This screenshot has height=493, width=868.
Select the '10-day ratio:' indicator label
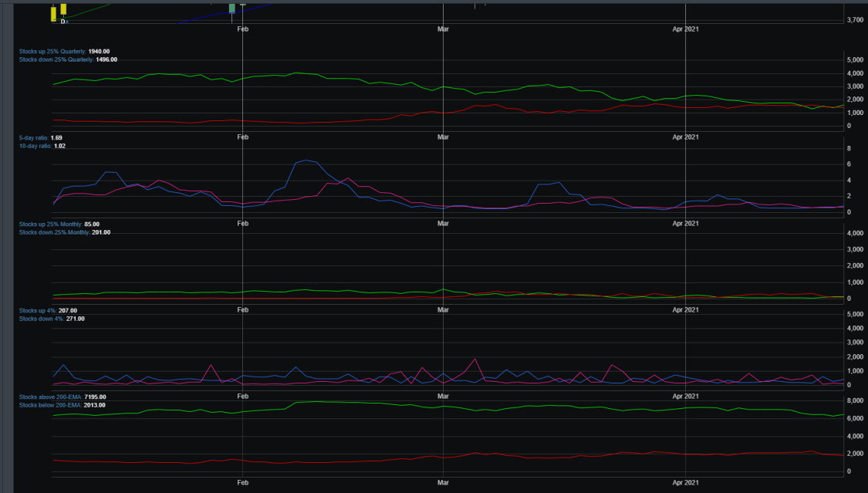pyautogui.click(x=35, y=146)
